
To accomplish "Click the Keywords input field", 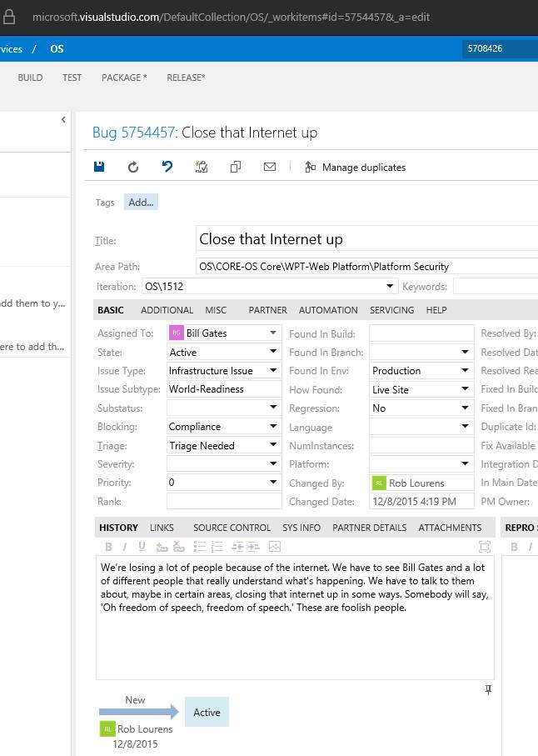I will 496,287.
